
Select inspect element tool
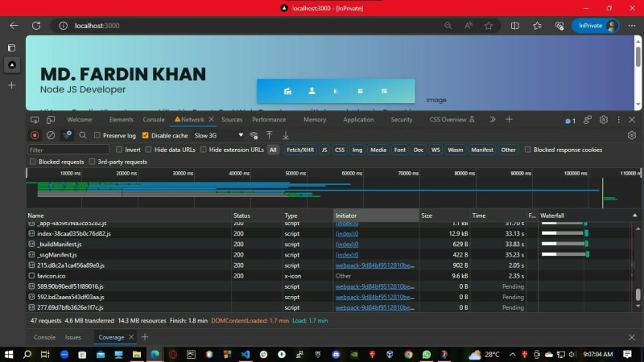(x=35, y=120)
